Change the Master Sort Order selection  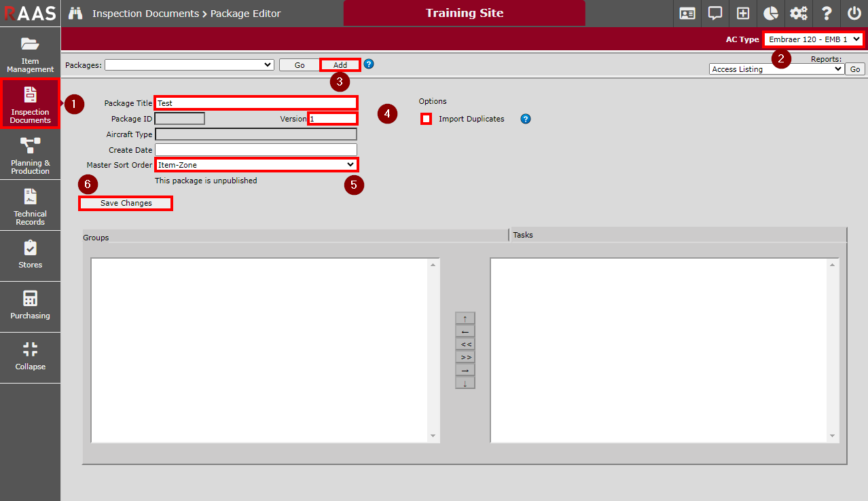click(x=256, y=164)
